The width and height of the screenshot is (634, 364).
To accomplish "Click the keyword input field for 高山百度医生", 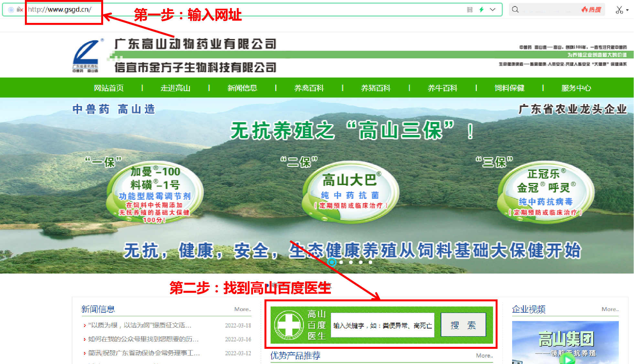I will (382, 325).
